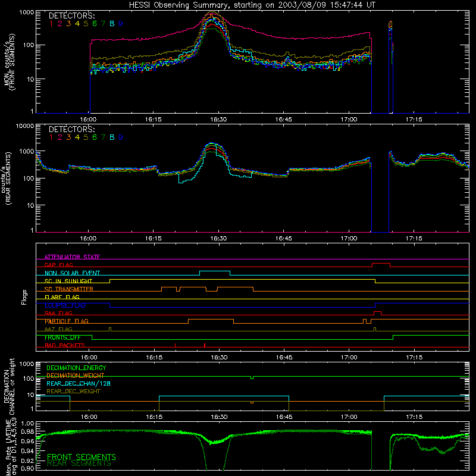This screenshot has height=476, width=476.
Task: Click the DECIMATION CHANNEL or weight y-axis label
Action: coord(9,386)
